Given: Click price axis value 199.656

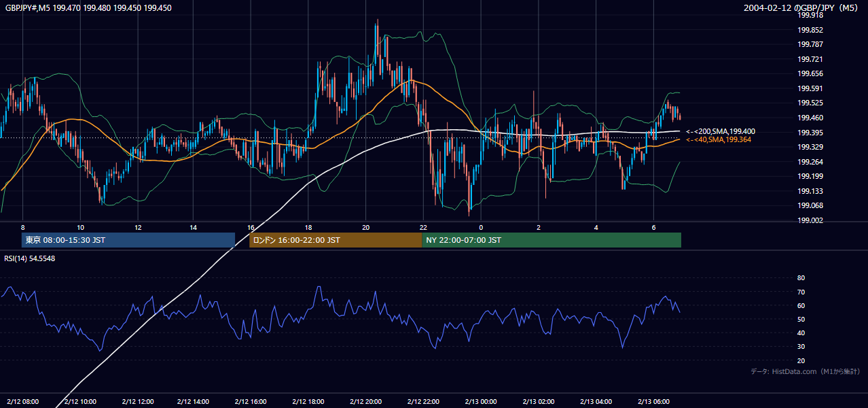Looking at the screenshot, I should click(x=810, y=73).
